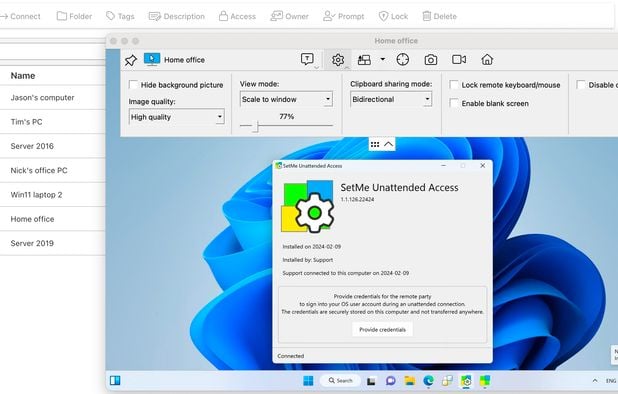Image resolution: width=618 pixels, height=394 pixels.
Task: Click Description in the top toolbar
Action: click(177, 16)
